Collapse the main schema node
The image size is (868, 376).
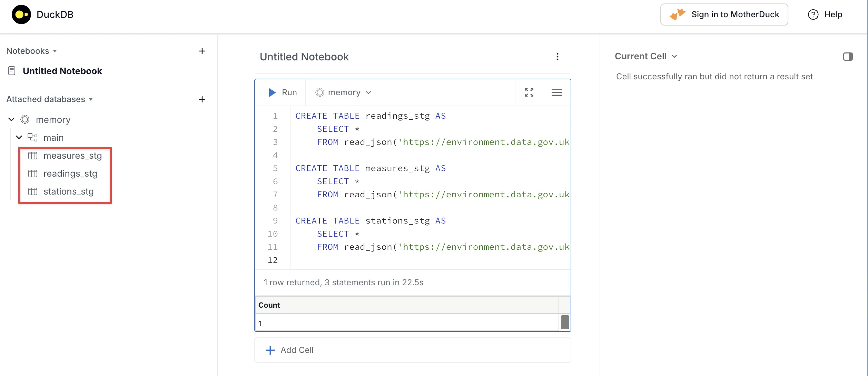(19, 137)
